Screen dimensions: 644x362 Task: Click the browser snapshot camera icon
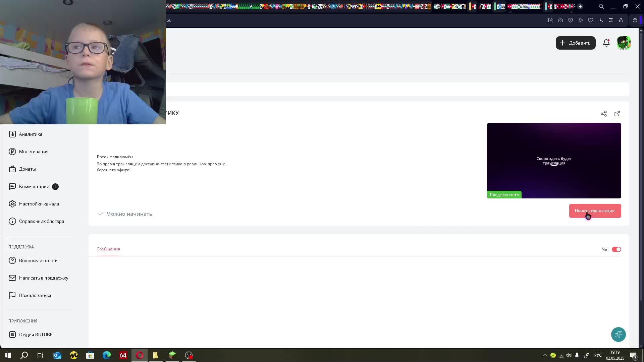tap(560, 20)
